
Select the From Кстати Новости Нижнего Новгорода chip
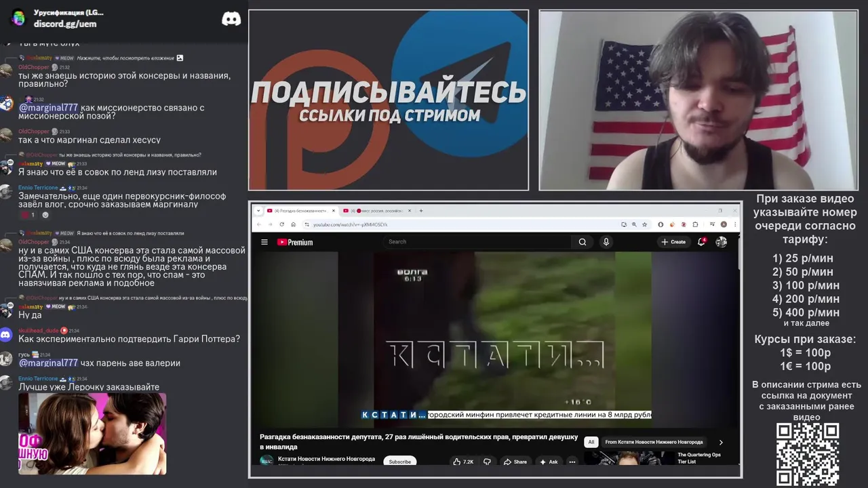[x=654, y=442]
